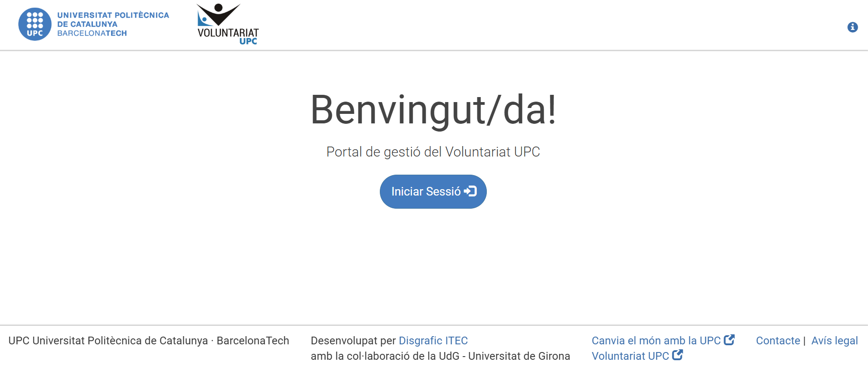Click the VOLUNTARIAT UPC wordmark in the header

(228, 35)
